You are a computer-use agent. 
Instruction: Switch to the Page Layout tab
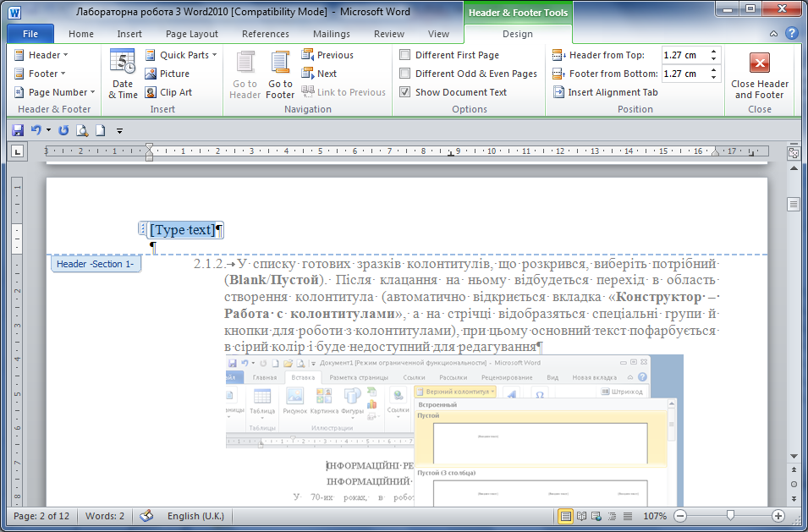192,34
